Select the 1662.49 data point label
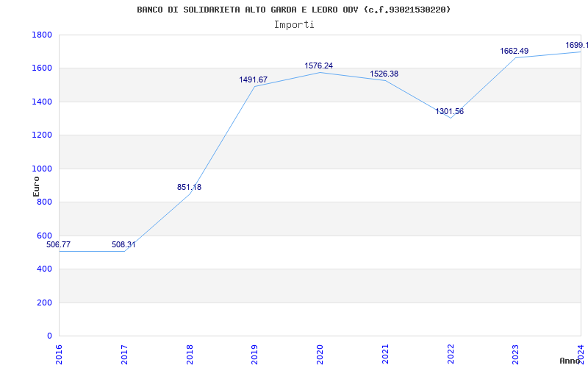588x368 pixels. tap(514, 51)
